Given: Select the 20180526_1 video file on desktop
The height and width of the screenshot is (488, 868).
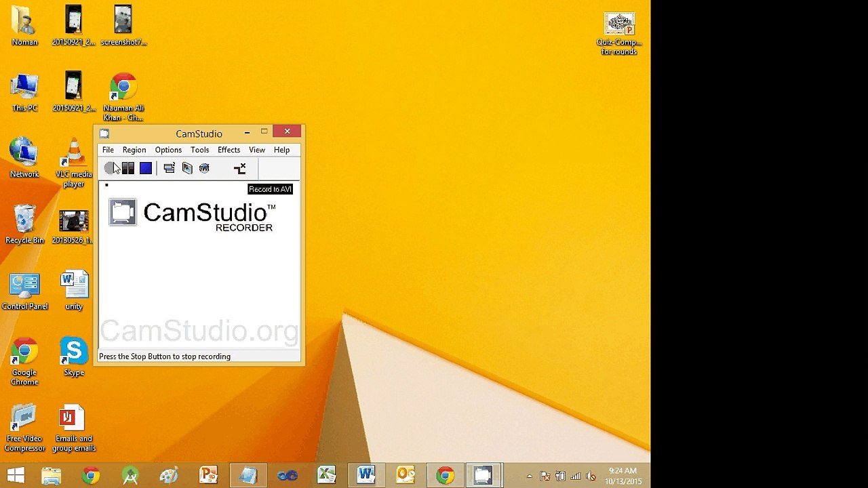Looking at the screenshot, I should [74, 226].
